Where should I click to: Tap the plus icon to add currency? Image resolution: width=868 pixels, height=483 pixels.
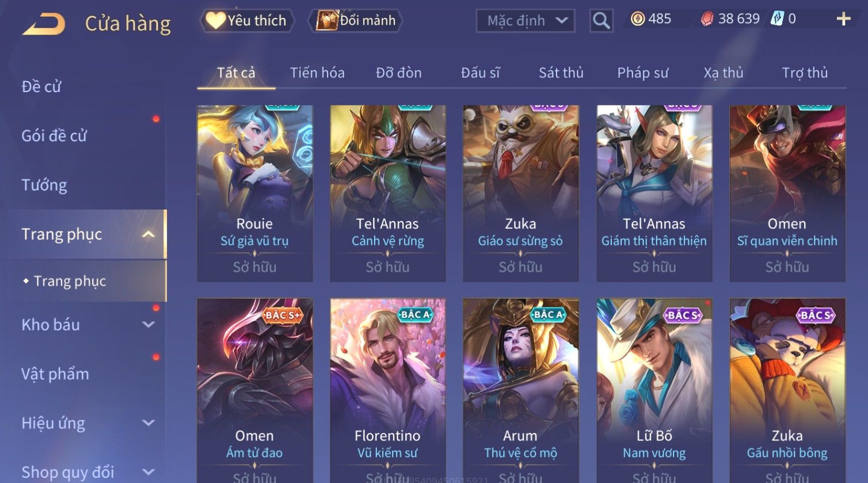pyautogui.click(x=843, y=20)
